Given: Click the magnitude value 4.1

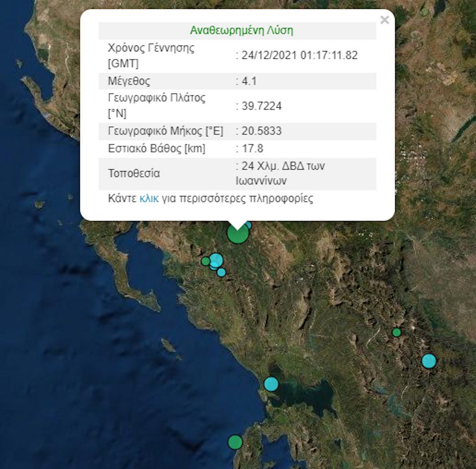Looking at the screenshot, I should click(249, 81).
